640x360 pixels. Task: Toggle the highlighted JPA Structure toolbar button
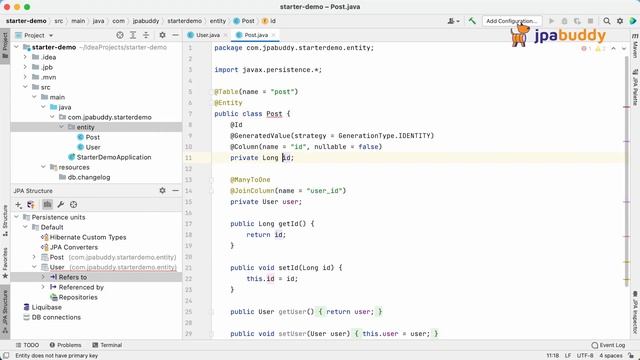47,204
